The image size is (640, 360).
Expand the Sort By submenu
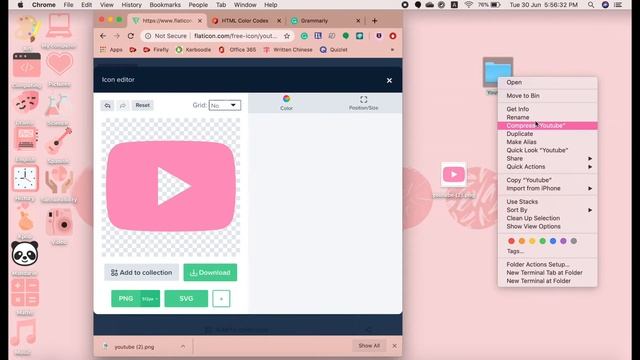pos(547,210)
